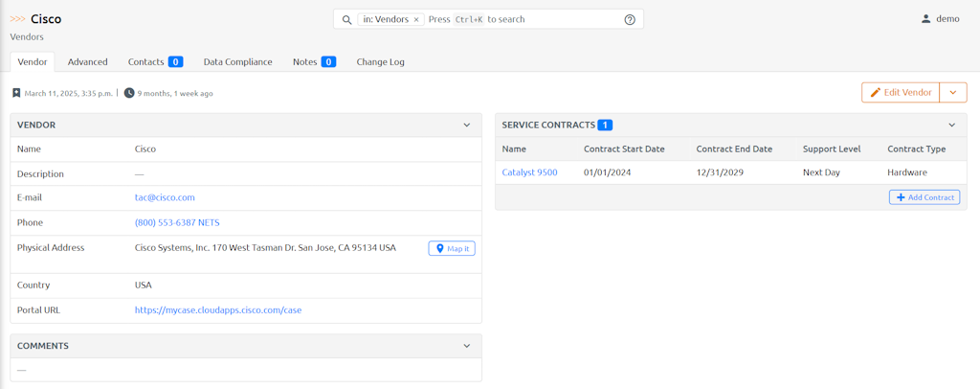Screen dimensions: 980x389
Task: Switch to the Data Compliance tab
Action: pyautogui.click(x=237, y=61)
